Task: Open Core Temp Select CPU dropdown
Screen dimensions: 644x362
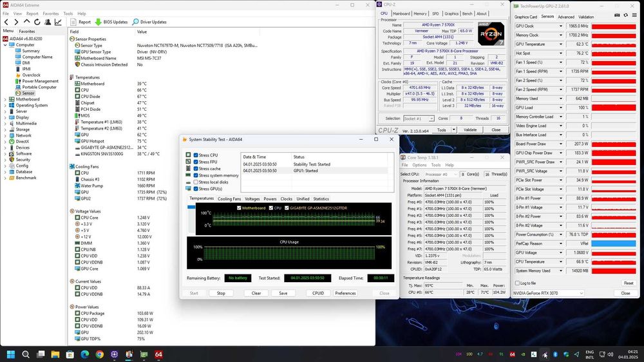Action: pyautogui.click(x=440, y=174)
